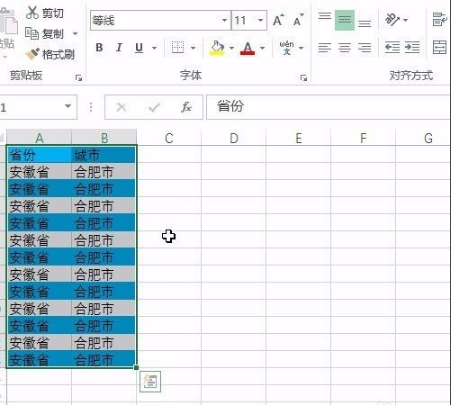Open borders dropdown arrow
The height and width of the screenshot is (405, 451).
click(x=193, y=48)
